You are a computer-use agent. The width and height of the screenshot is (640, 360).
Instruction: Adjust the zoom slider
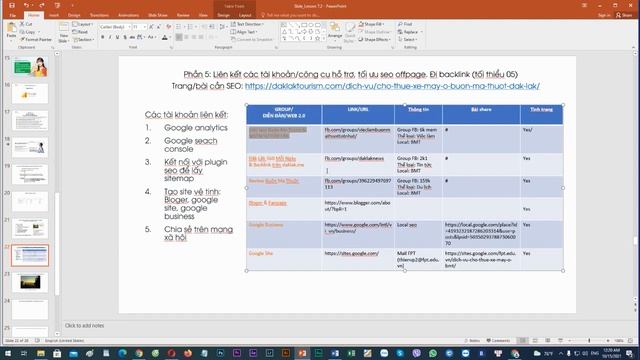point(589,340)
